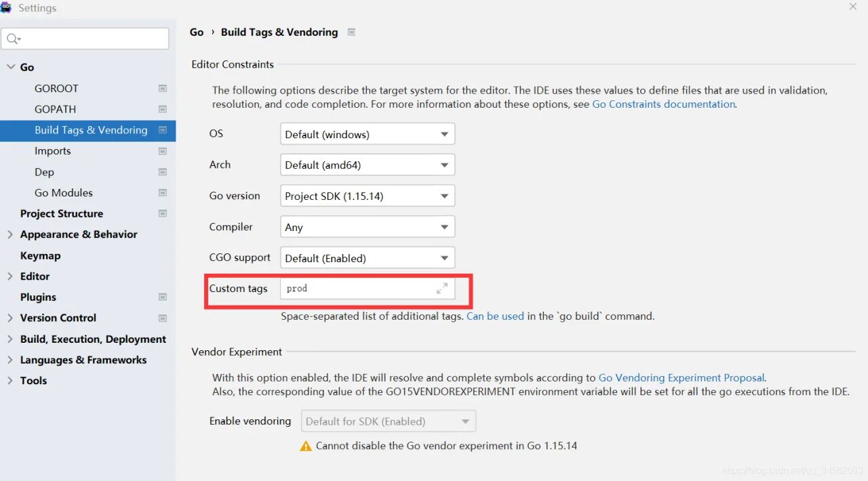Click project icon beside Version Control
868x481 pixels.
tap(163, 318)
